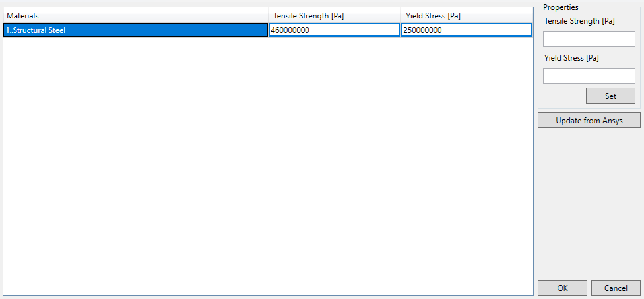The width and height of the screenshot is (644, 299).
Task: Click the divider between Materials and Tensile Strength headers
Action: pos(269,15)
